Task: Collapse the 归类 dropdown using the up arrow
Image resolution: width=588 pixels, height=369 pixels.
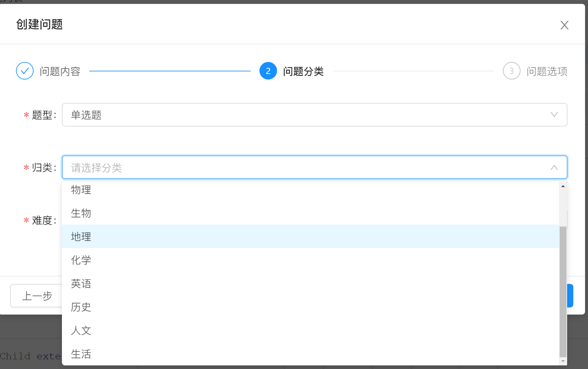Action: point(554,168)
